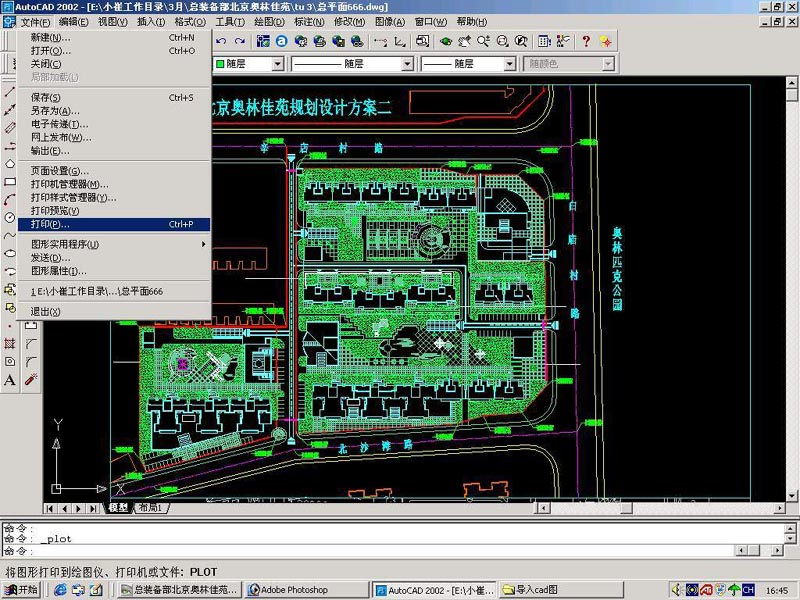Start the 3D Orbit tool
Screen dimensions: 800x600
pyautogui.click(x=445, y=41)
